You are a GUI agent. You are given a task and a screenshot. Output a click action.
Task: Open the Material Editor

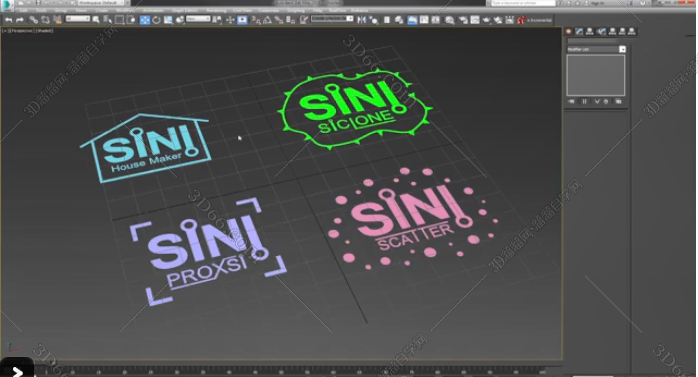coord(450,20)
